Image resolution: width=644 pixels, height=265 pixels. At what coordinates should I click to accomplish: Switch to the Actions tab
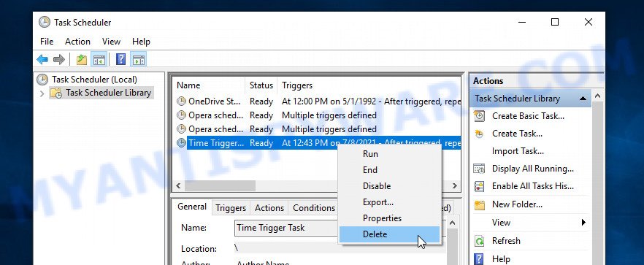point(269,208)
